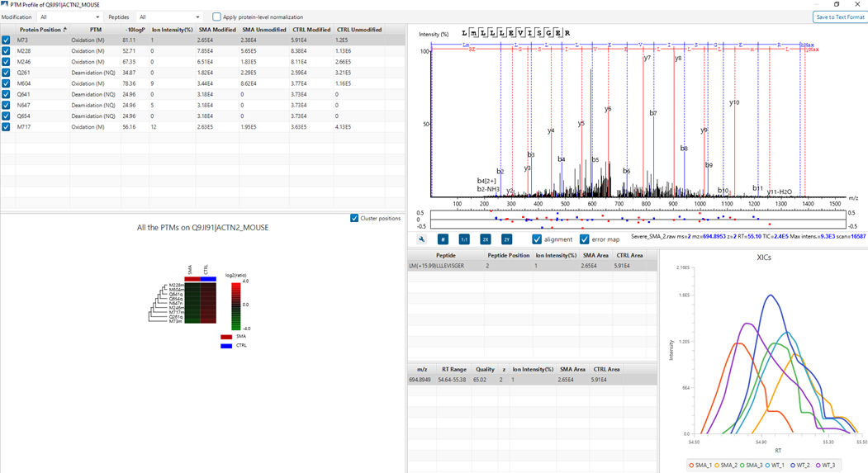Open spectrum settings wrench icon
The width and height of the screenshot is (868, 473).
(x=421, y=239)
